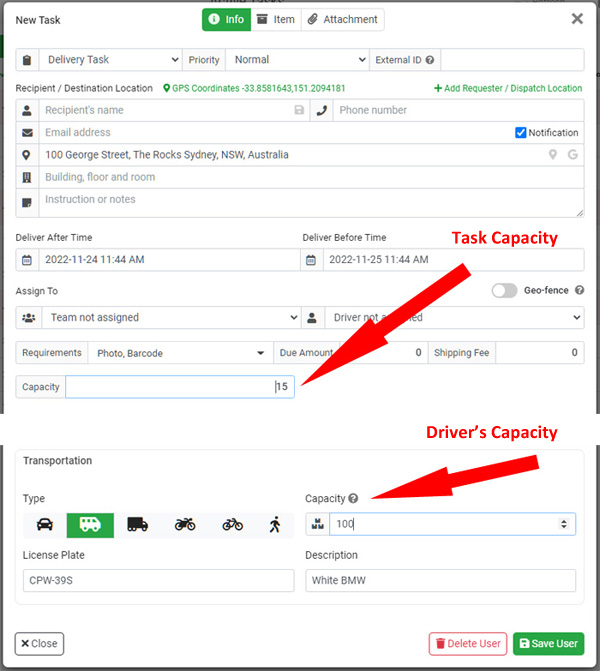Toggle the Geo-fence switch

click(504, 291)
